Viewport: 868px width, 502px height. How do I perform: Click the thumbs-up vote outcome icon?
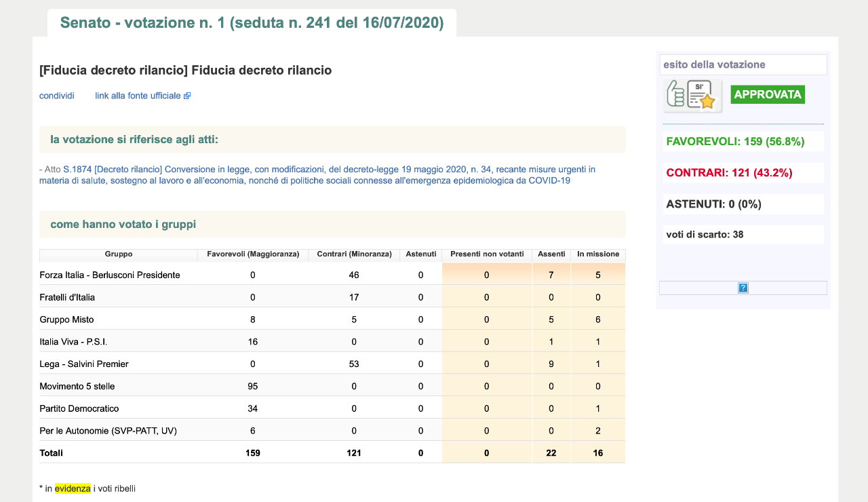click(692, 96)
